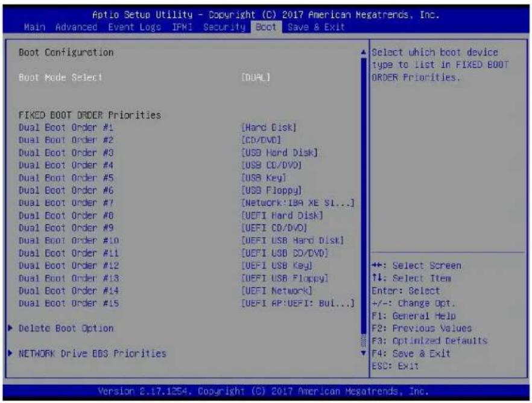Select the Dual Boot Order #5 label
Image resolution: width=532 pixels, height=403 pixels.
(x=66, y=178)
